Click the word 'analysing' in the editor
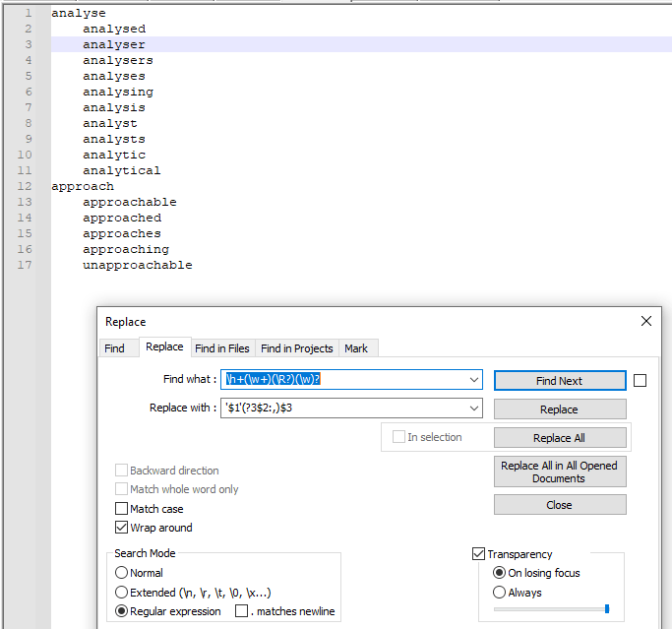The image size is (672, 629). [118, 93]
